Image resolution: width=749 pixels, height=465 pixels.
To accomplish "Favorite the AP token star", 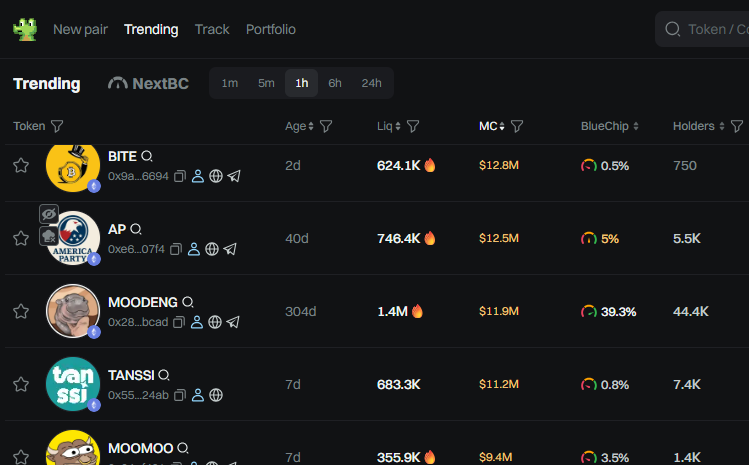I will [x=21, y=238].
